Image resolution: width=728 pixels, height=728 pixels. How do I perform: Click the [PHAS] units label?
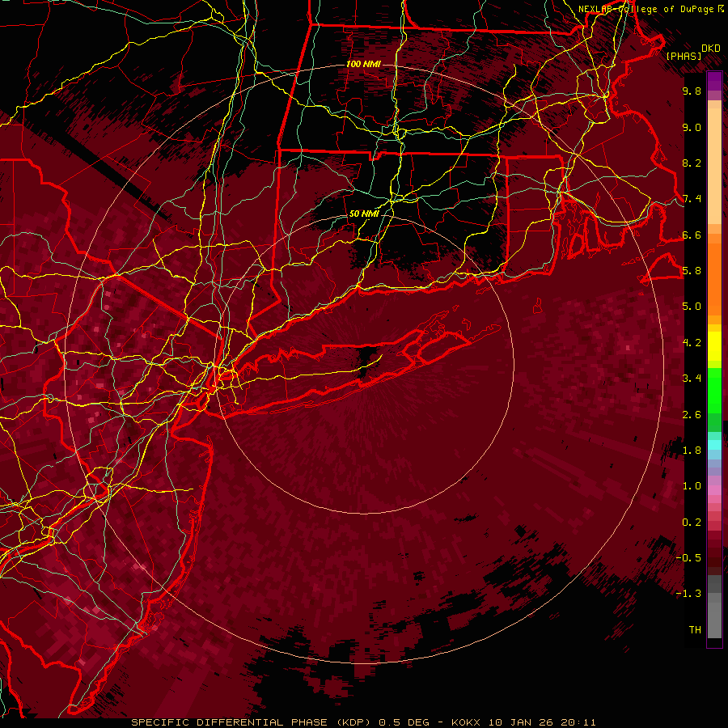684,57
